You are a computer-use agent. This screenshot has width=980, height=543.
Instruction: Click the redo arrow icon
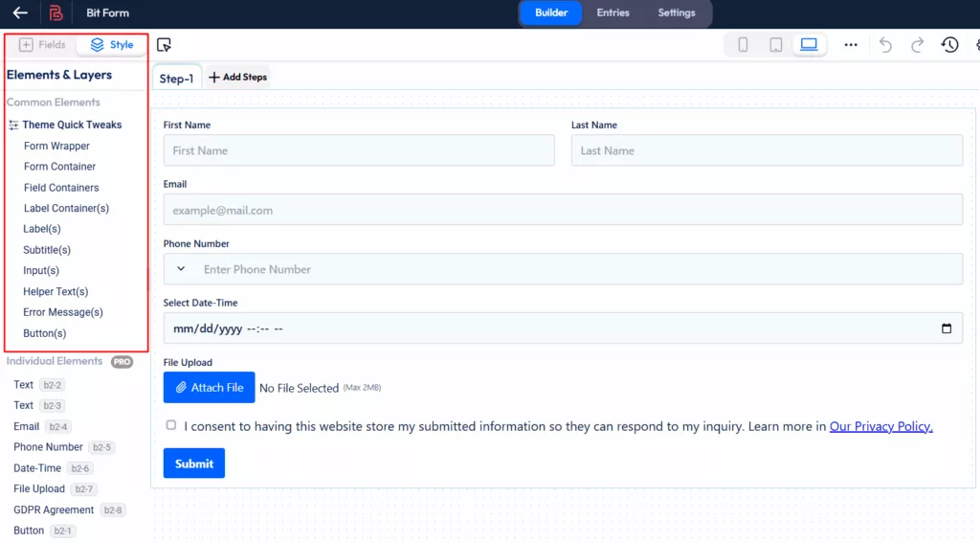click(x=917, y=45)
